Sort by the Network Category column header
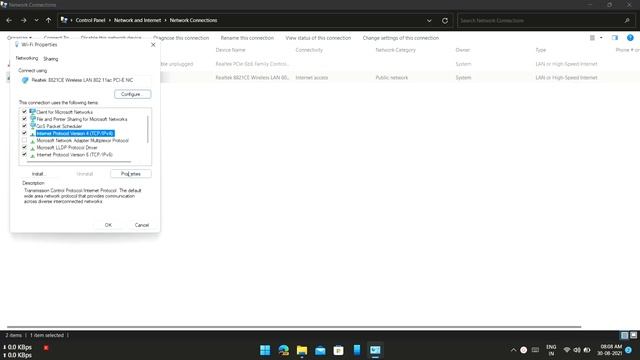This screenshot has height=360, width=640. click(x=395, y=50)
